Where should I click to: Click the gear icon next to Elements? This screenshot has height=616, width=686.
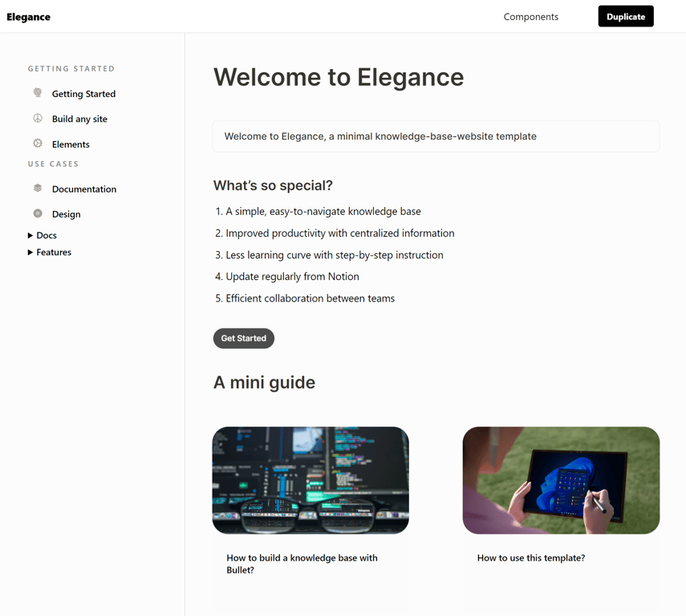tap(37, 144)
